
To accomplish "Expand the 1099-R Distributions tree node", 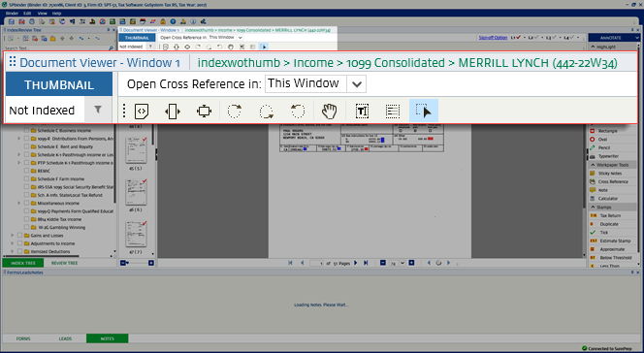I will point(18,139).
